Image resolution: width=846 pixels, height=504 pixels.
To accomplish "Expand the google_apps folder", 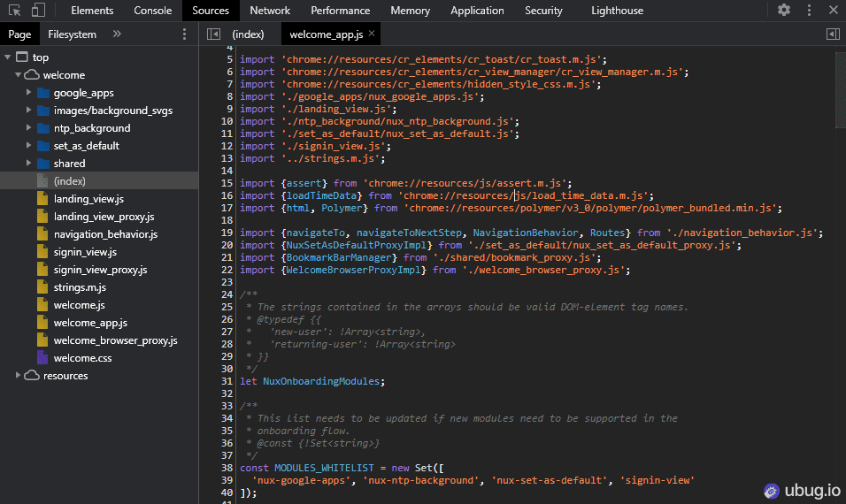I will coord(29,93).
